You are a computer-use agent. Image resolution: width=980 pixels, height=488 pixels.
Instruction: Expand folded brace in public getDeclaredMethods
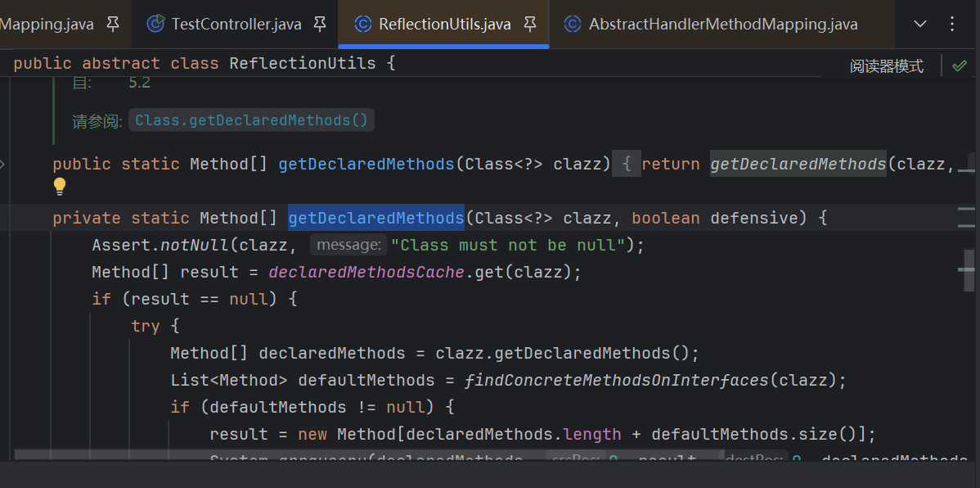click(627, 165)
